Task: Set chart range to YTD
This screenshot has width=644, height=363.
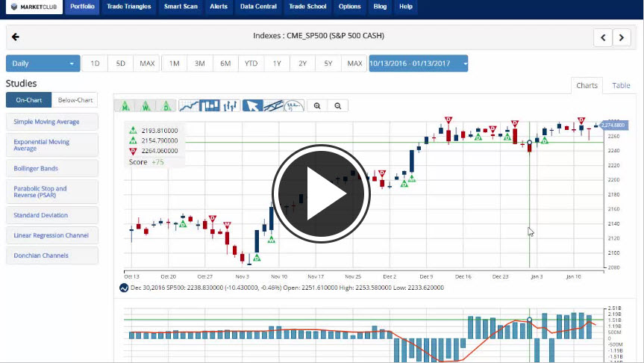Action: click(x=251, y=63)
